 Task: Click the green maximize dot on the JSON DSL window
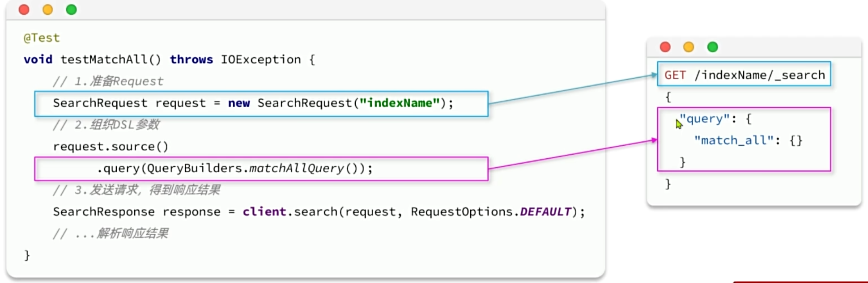[x=712, y=47]
